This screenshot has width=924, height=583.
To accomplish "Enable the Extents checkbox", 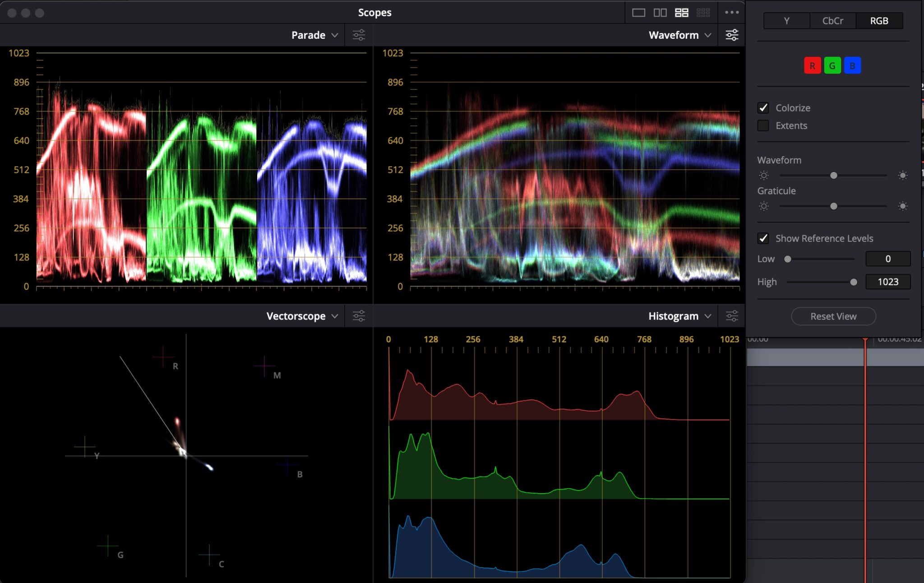I will [764, 125].
